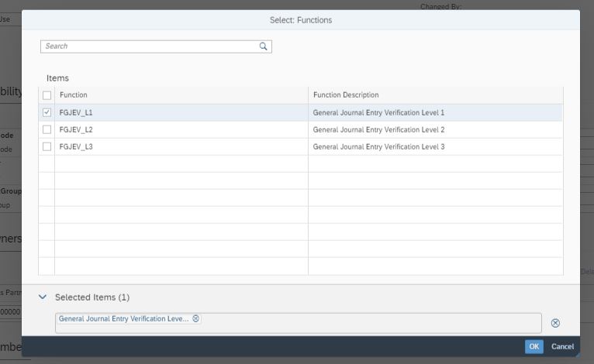The image size is (594, 364).
Task: Click General Journal Entry Verification Level 1 description
Action: tap(378, 112)
